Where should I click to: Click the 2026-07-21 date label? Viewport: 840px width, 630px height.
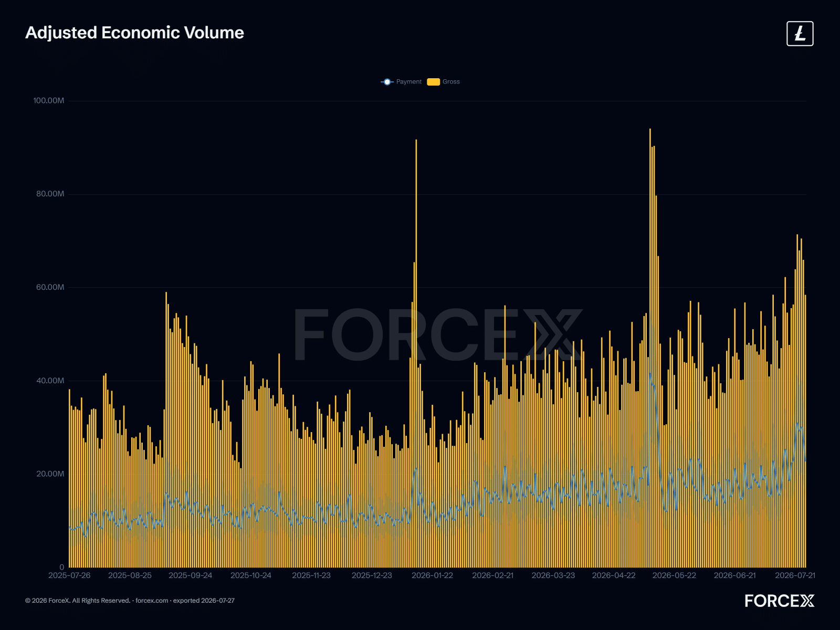pos(795,575)
